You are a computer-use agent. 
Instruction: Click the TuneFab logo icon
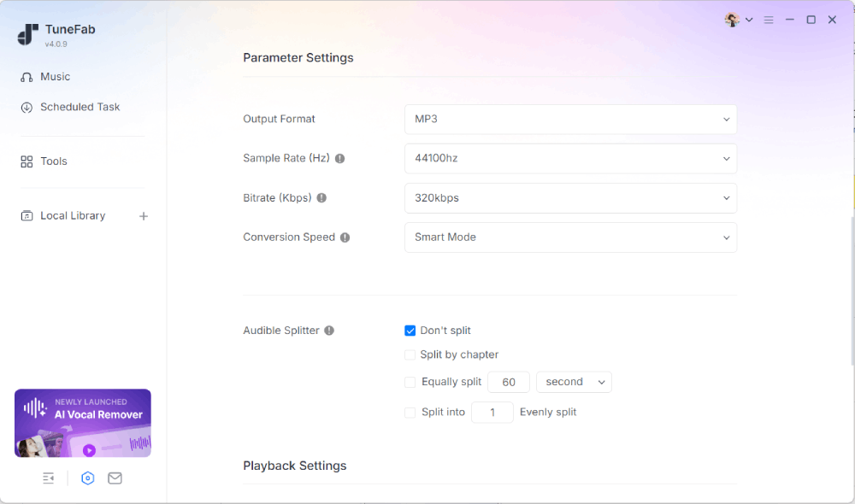tap(28, 34)
